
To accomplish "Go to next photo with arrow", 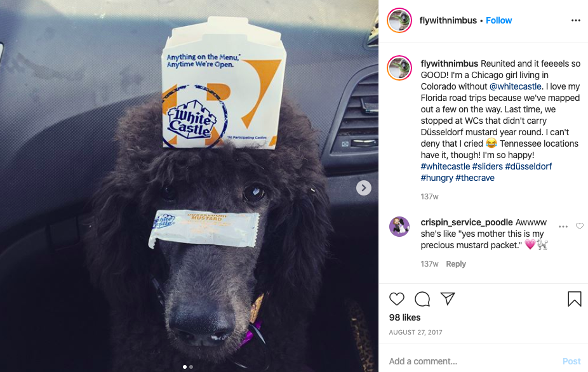I will 364,188.
